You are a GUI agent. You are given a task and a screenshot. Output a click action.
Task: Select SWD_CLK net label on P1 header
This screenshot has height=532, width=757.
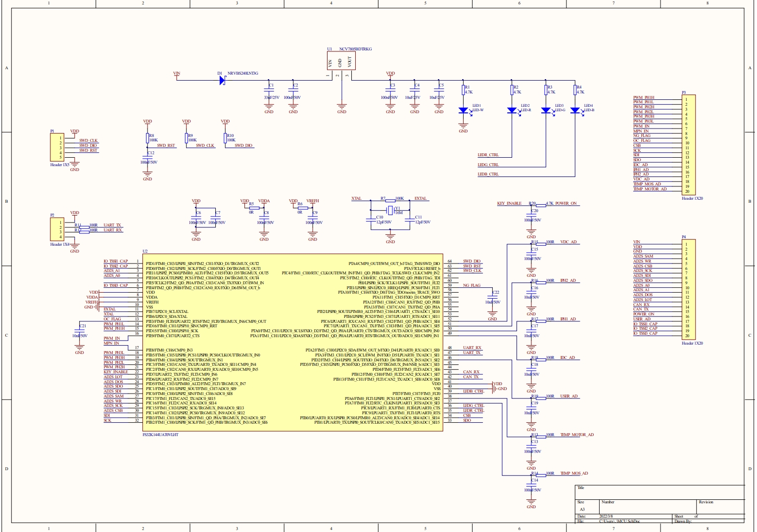coord(89,140)
